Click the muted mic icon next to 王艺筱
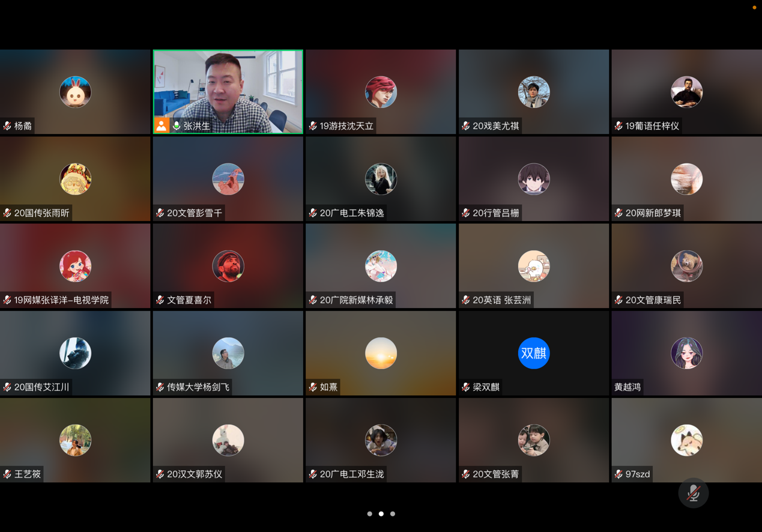 tap(7, 474)
